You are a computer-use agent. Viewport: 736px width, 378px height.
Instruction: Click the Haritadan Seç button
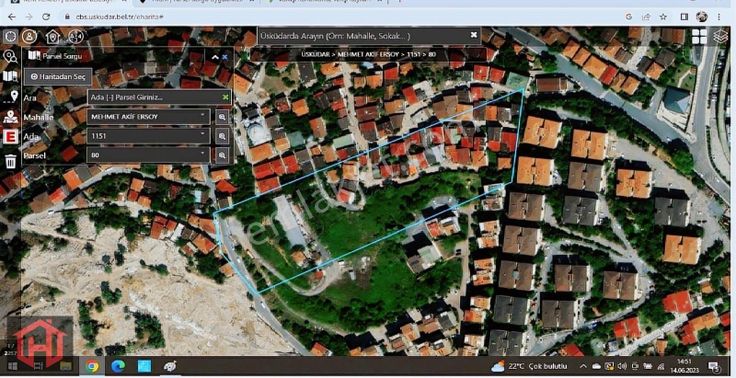click(x=58, y=77)
